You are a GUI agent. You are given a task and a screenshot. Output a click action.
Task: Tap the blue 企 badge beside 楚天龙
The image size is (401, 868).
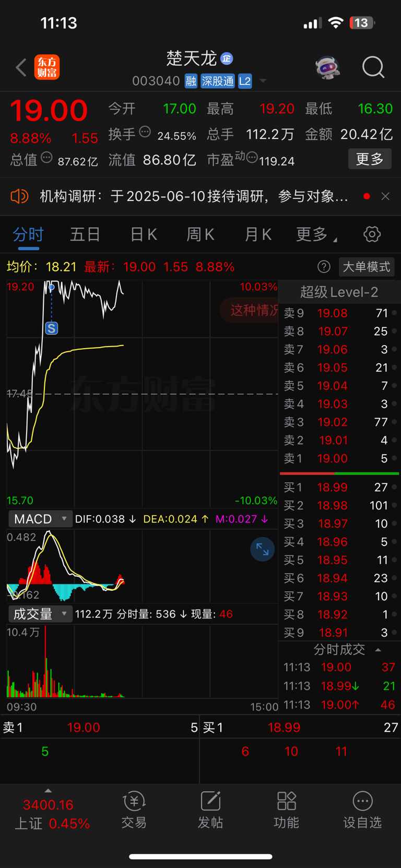point(227,58)
